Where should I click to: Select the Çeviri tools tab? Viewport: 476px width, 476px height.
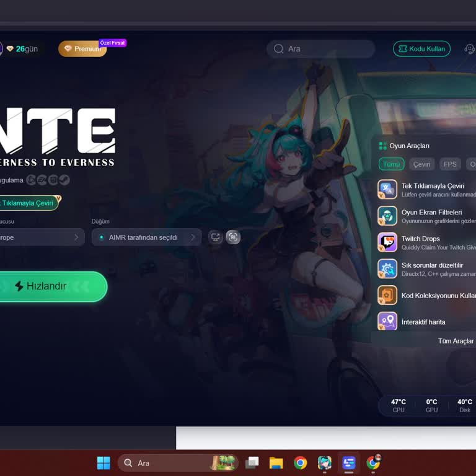(421, 164)
